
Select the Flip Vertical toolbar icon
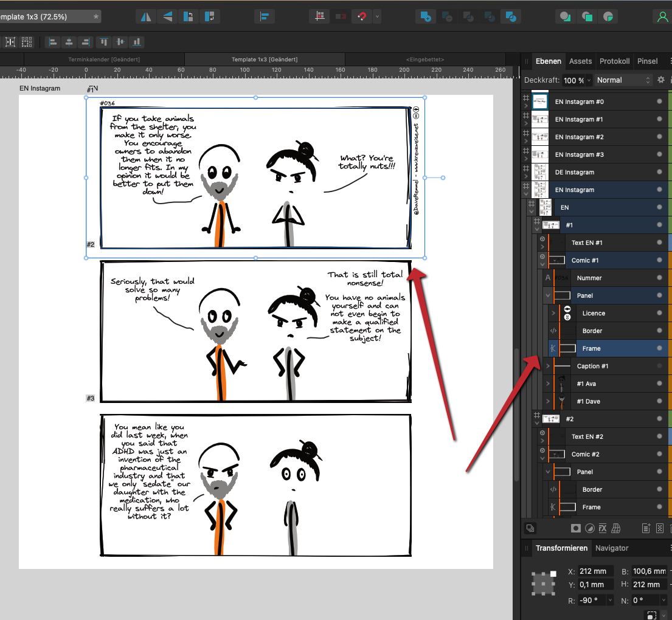click(x=167, y=16)
